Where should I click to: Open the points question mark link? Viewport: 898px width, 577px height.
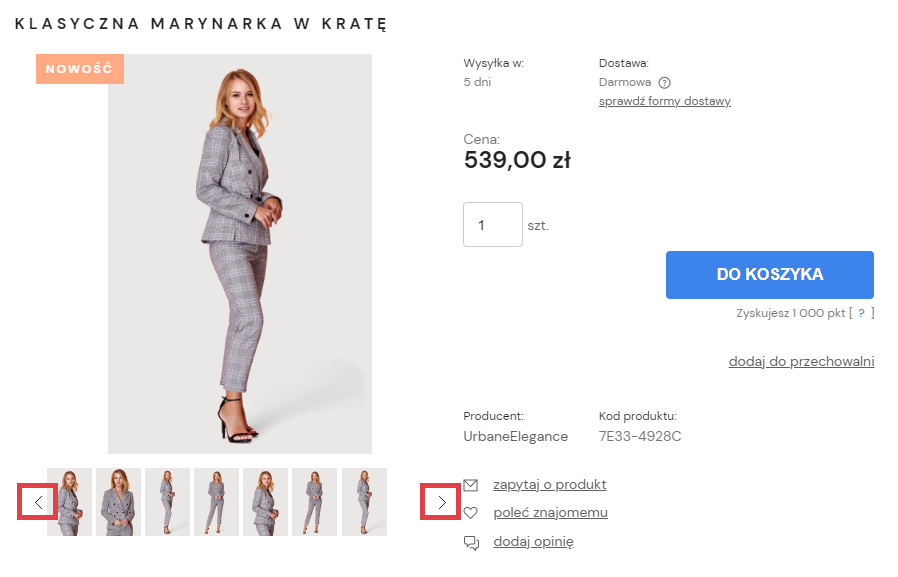click(x=861, y=313)
